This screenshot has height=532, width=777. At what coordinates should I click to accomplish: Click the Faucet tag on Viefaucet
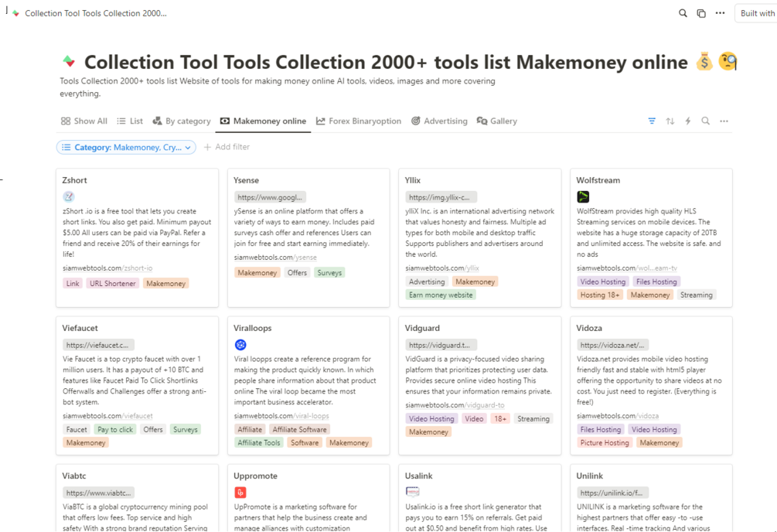[x=77, y=430]
